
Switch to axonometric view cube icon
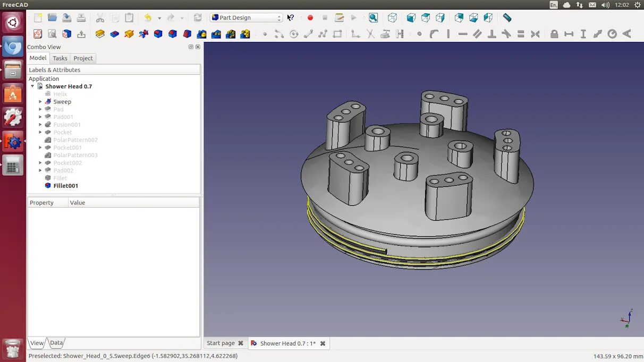coord(392,18)
